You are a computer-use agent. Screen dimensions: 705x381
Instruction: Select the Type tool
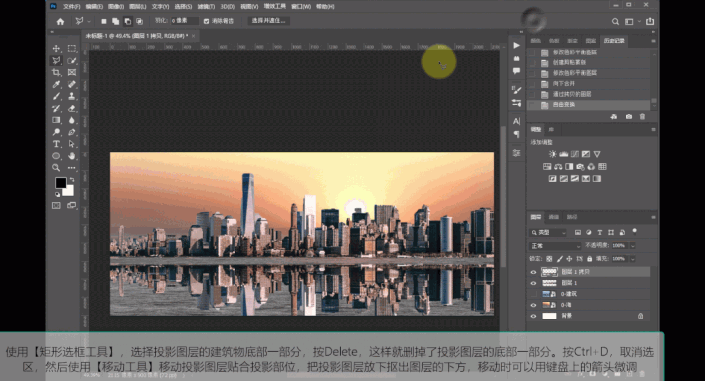coord(56,144)
